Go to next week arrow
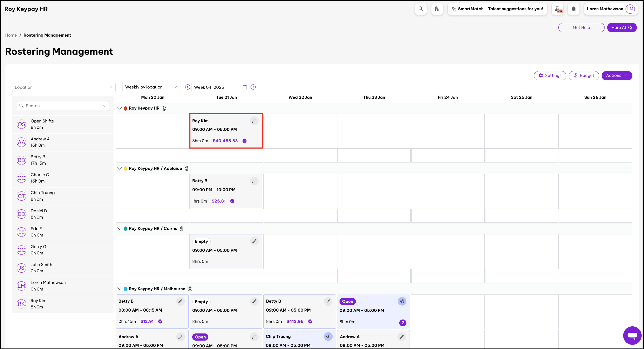644x349 pixels. [x=253, y=87]
